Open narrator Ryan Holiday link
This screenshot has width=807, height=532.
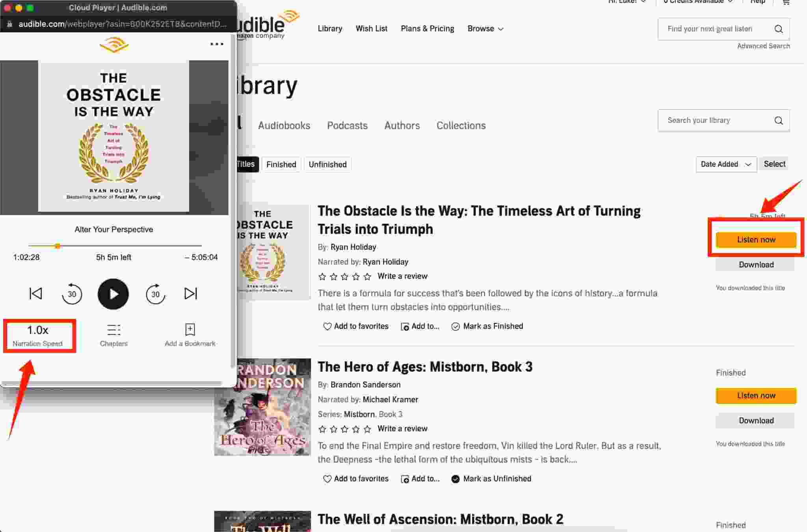(x=385, y=262)
